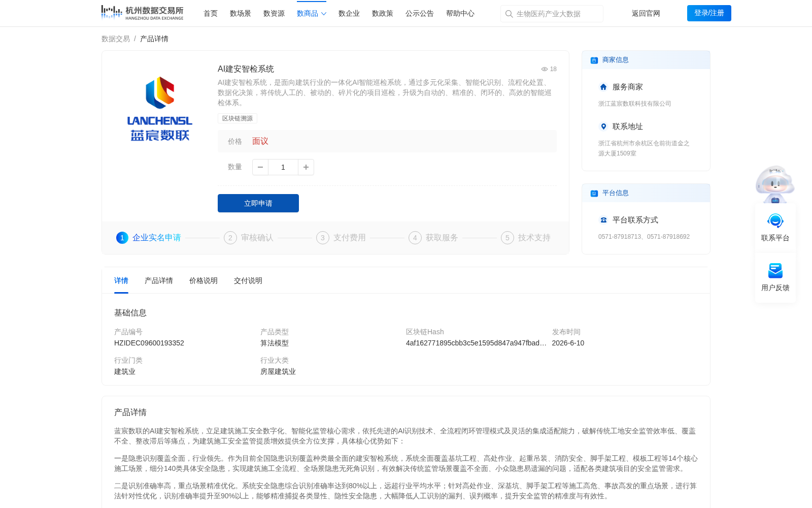Click the 服务商家 house icon
812x508 pixels.
[603, 87]
